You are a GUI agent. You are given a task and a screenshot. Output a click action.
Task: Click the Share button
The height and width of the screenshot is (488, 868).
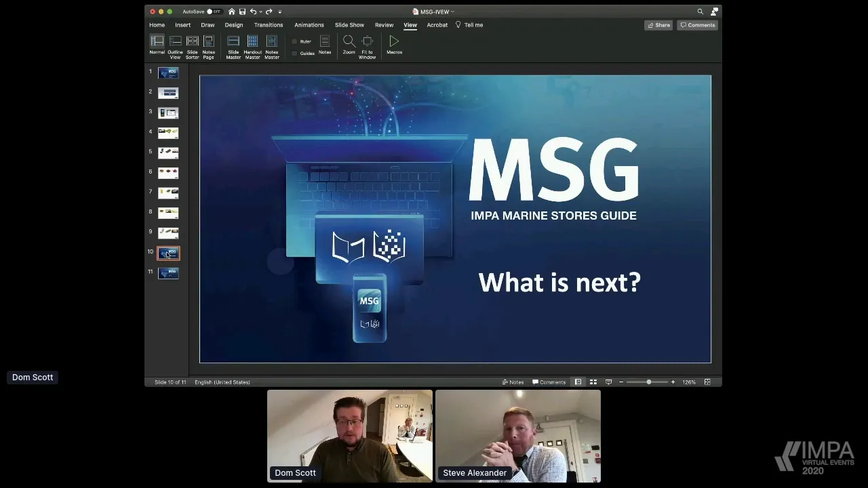(x=658, y=25)
